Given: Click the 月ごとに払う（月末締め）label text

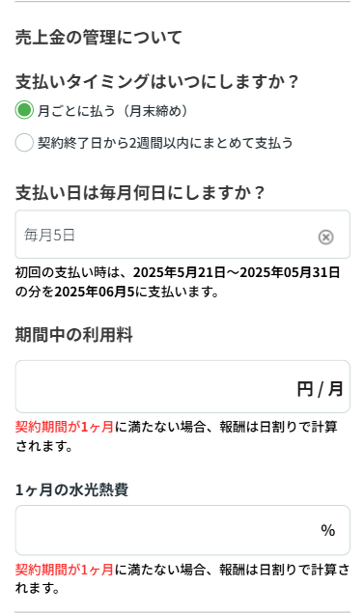Looking at the screenshot, I should tap(113, 111).
